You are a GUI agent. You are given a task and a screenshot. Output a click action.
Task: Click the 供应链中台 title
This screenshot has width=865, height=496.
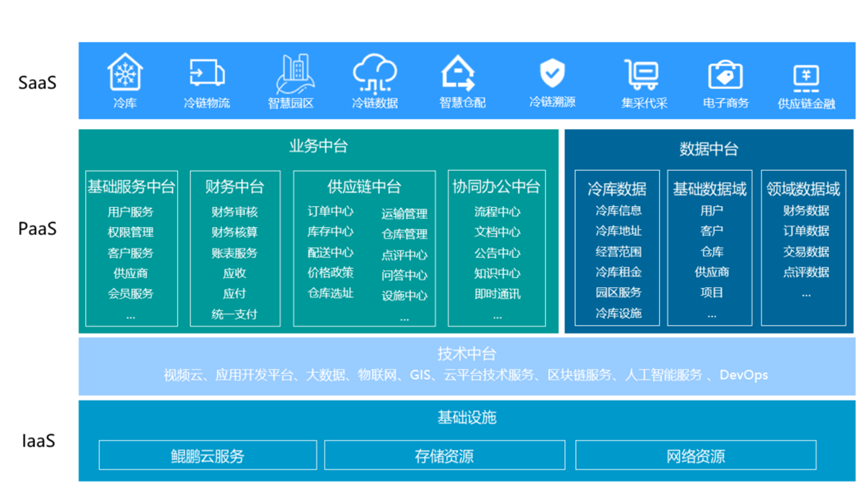364,186
